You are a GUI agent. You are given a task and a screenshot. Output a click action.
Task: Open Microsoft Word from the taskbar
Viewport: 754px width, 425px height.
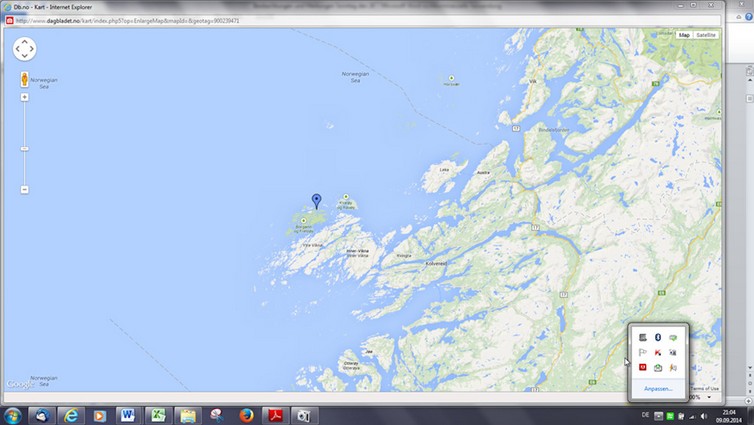tap(129, 415)
